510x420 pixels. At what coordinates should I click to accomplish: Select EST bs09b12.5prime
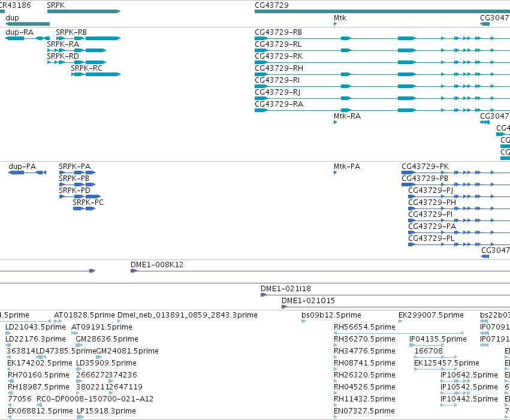pyautogui.click(x=331, y=315)
